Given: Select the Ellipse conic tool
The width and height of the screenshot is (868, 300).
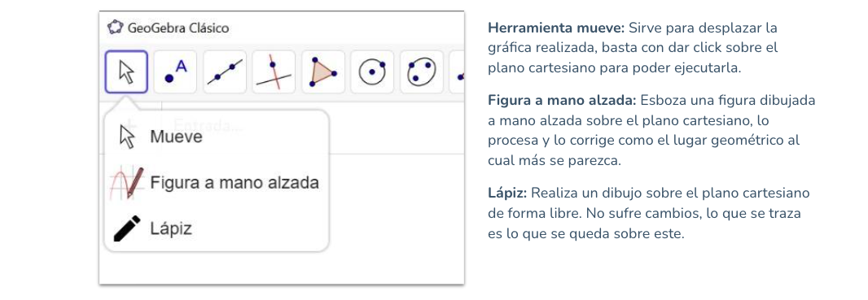Looking at the screenshot, I should pyautogui.click(x=422, y=72).
